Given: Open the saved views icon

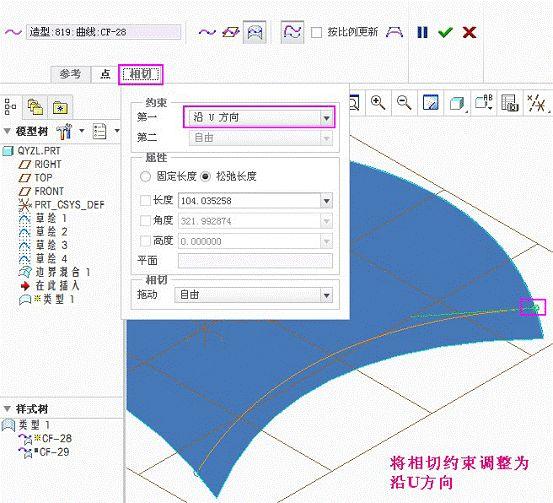Looking at the screenshot, I should 484,102.
